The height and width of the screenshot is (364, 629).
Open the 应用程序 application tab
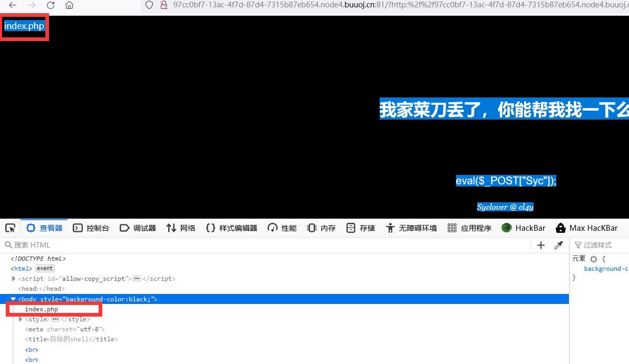(469, 228)
